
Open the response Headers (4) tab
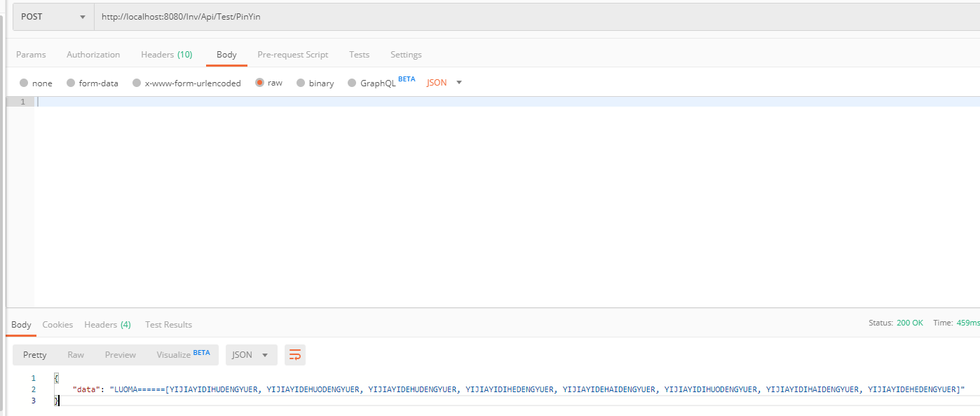point(107,324)
